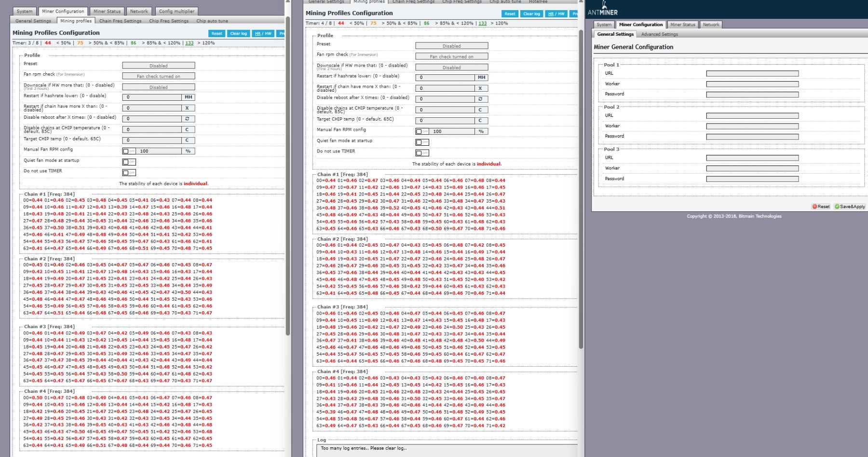Click Clear log button in middle window
This screenshot has width=868, height=457.
(531, 14)
